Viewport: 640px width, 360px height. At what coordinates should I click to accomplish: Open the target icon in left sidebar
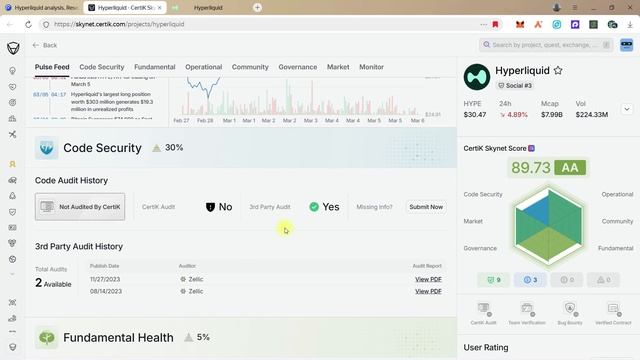[13, 102]
